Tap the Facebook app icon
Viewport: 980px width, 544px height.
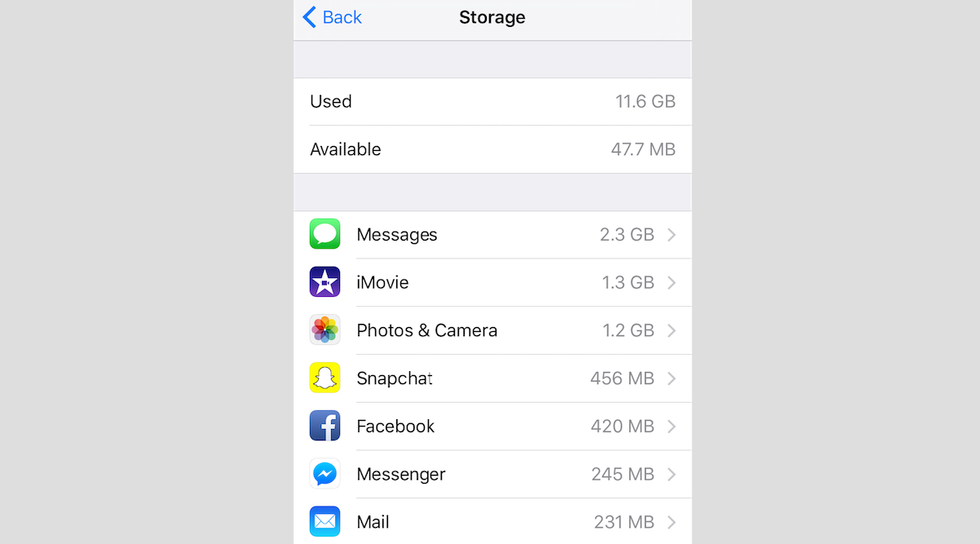324,426
